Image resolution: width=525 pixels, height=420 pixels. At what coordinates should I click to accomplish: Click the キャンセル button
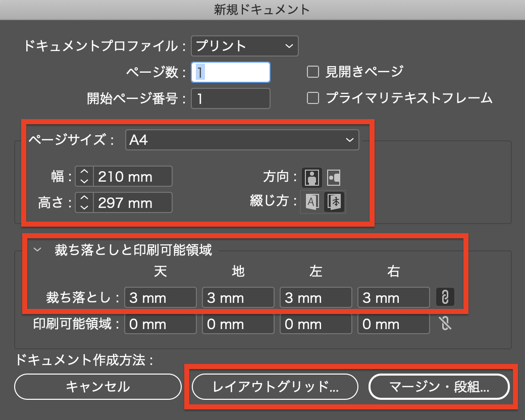pyautogui.click(x=98, y=387)
